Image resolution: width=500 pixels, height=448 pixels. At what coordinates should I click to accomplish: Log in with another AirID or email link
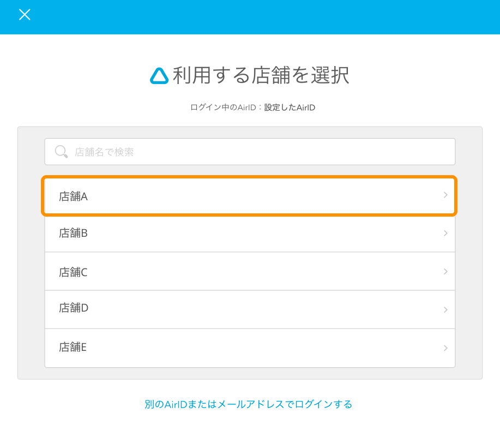[x=249, y=404]
